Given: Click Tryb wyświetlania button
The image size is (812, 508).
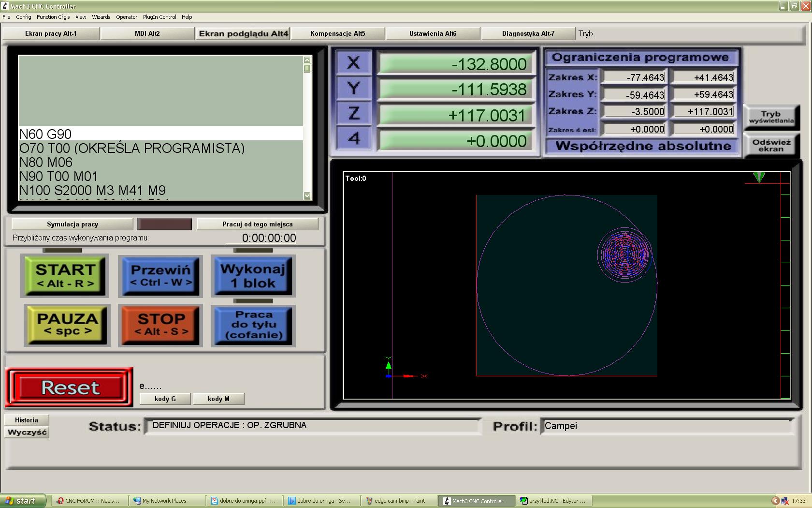Looking at the screenshot, I should click(x=771, y=117).
